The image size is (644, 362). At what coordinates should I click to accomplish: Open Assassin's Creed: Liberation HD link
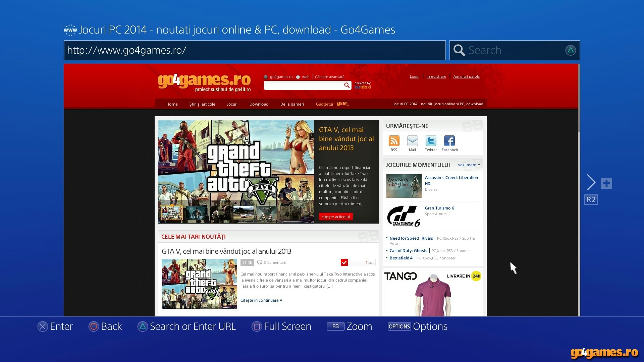(451, 181)
